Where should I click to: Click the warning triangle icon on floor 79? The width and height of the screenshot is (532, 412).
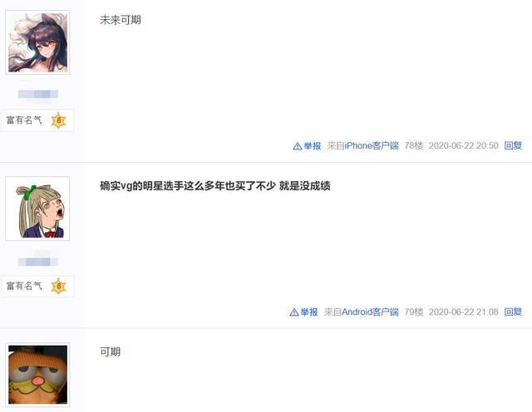(x=294, y=312)
